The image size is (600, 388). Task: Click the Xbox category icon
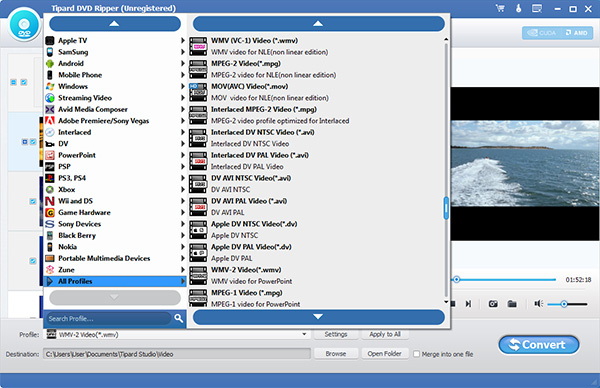(50, 189)
